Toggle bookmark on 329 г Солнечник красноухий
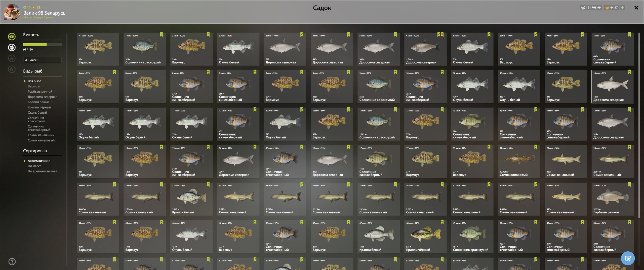Image resolution: width=644 pixels, height=270 pixels. (x=161, y=35)
